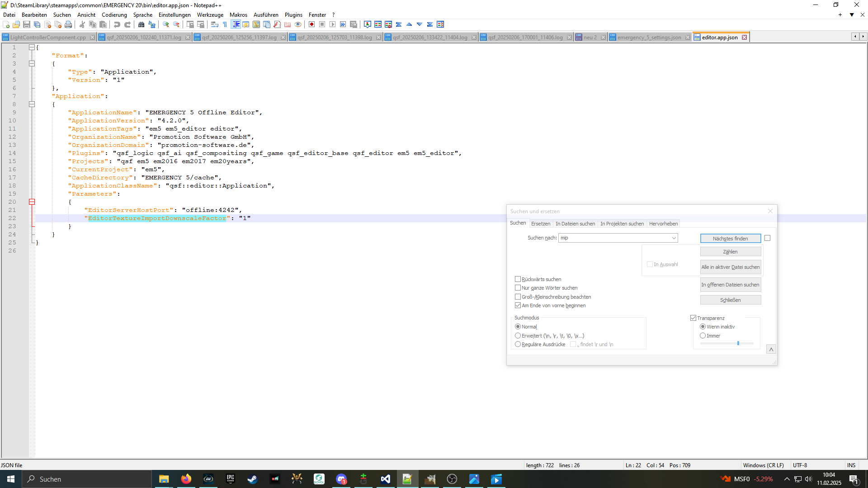Click the Zoom in toolbar icon
Screen dimensions: 868x488
(x=166, y=24)
